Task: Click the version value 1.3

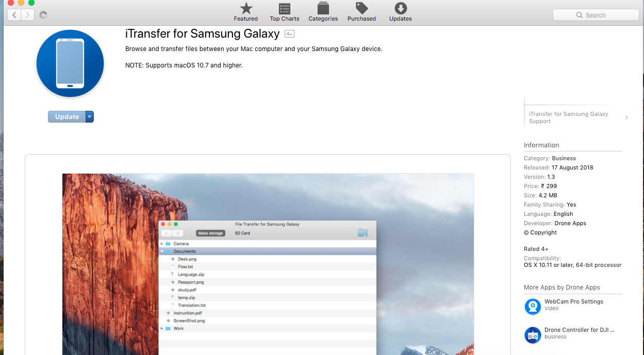Action: (x=551, y=177)
